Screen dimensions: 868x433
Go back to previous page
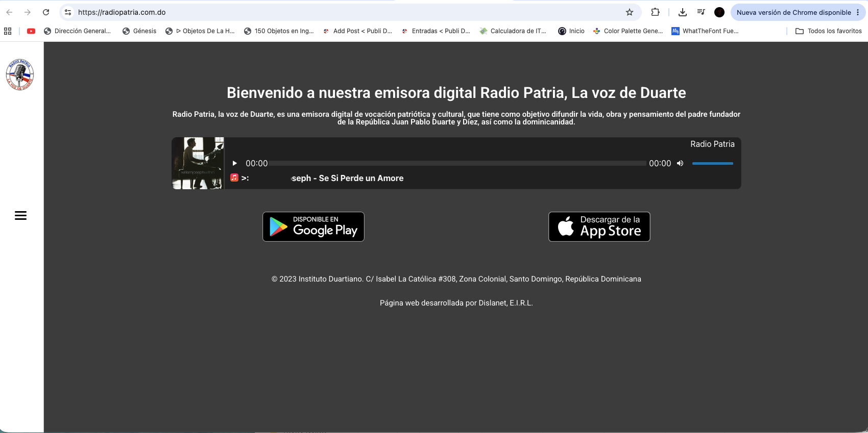[x=9, y=12]
